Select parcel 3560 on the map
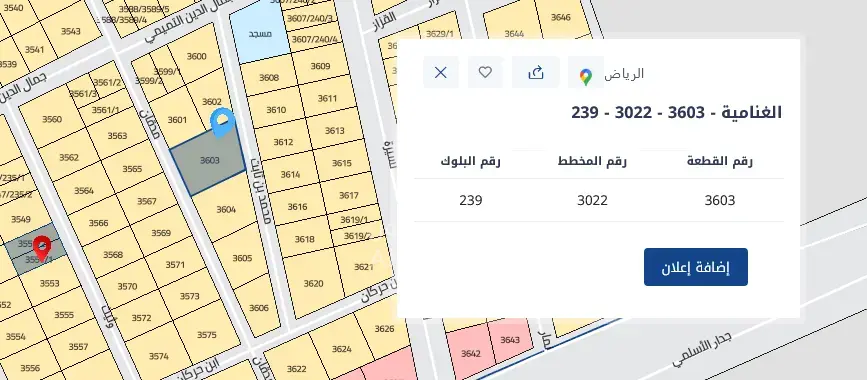867x380 pixels. (52, 119)
